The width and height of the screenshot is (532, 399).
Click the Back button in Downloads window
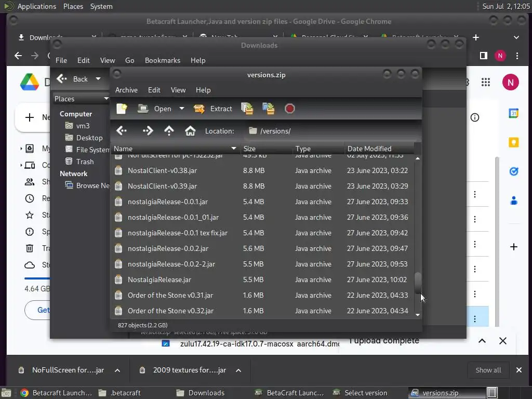(x=72, y=79)
